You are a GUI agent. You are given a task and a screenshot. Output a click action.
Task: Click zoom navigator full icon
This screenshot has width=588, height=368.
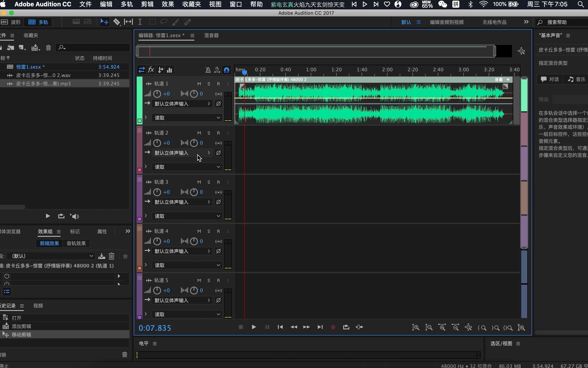521,51
